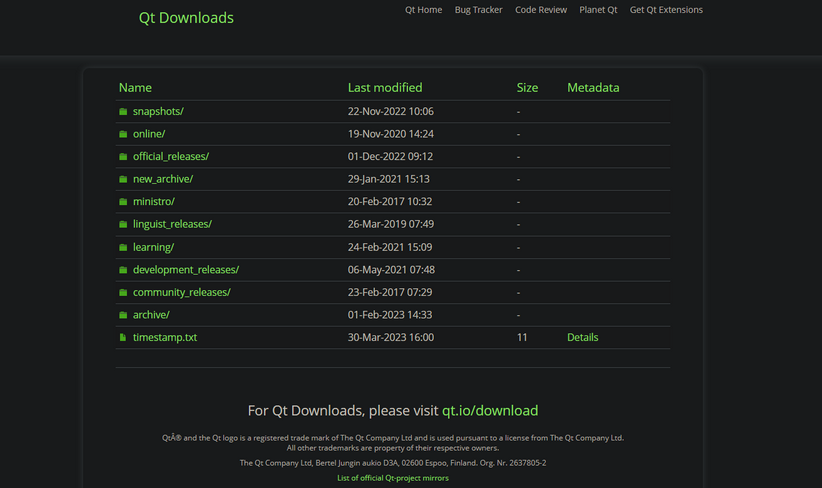Image resolution: width=822 pixels, height=488 pixels.
Task: Select date text 22-Nov-2022 10:06
Action: (x=391, y=111)
